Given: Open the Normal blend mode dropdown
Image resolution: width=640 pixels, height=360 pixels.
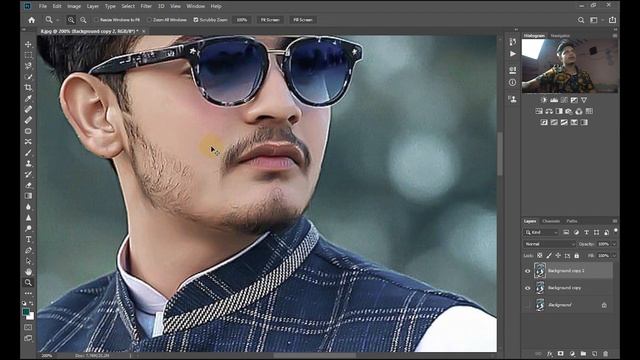Looking at the screenshot, I should [549, 244].
